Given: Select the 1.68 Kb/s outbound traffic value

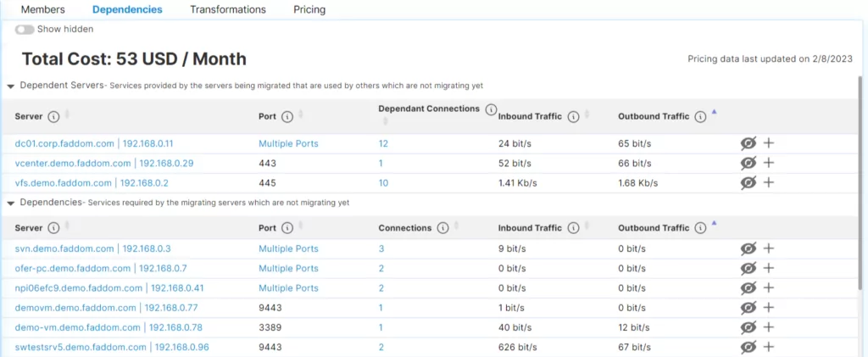Looking at the screenshot, I should pos(637,183).
